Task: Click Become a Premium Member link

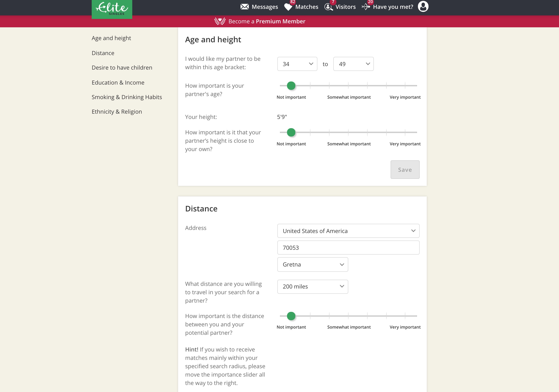Action: (x=266, y=21)
